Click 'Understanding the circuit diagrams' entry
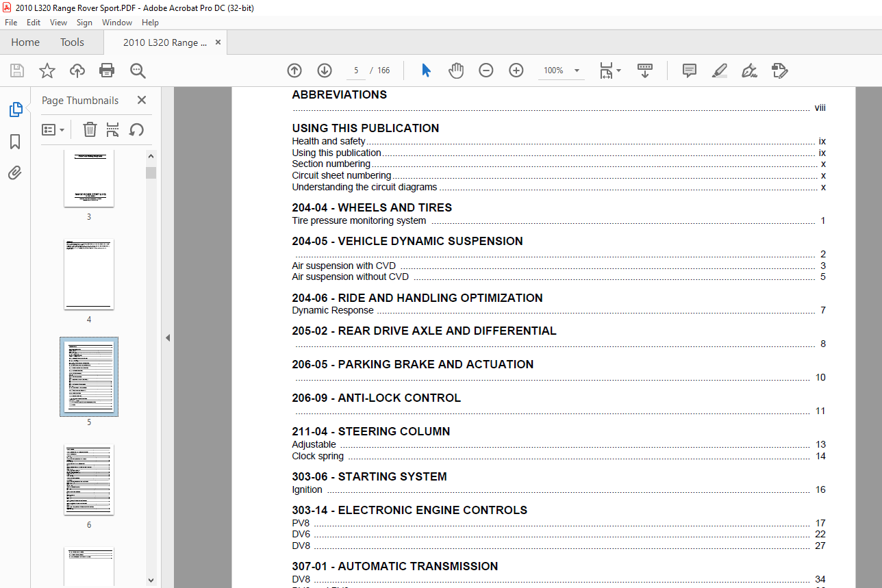 coord(364,188)
